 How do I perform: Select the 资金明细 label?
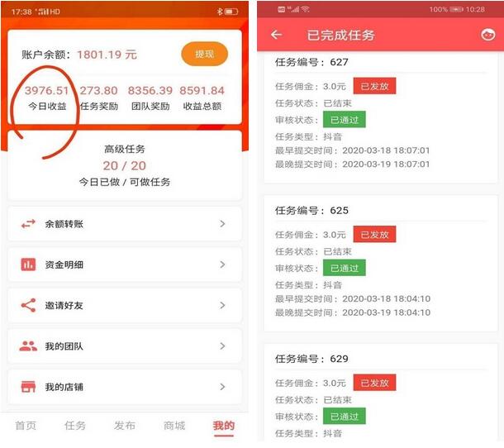coord(64,265)
